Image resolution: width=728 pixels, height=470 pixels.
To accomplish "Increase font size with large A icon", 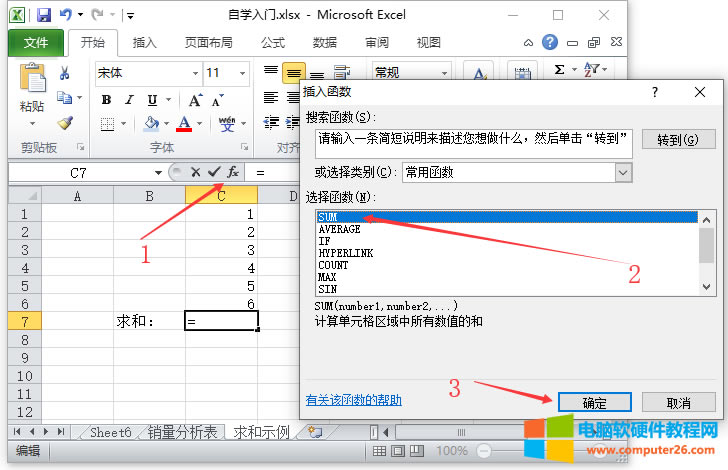I will click(x=195, y=100).
